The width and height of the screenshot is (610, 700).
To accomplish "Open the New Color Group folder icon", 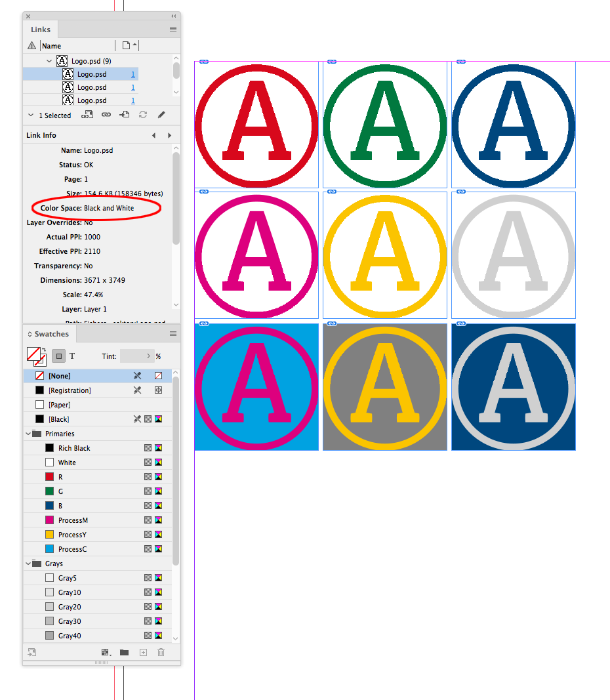I will coord(123,652).
